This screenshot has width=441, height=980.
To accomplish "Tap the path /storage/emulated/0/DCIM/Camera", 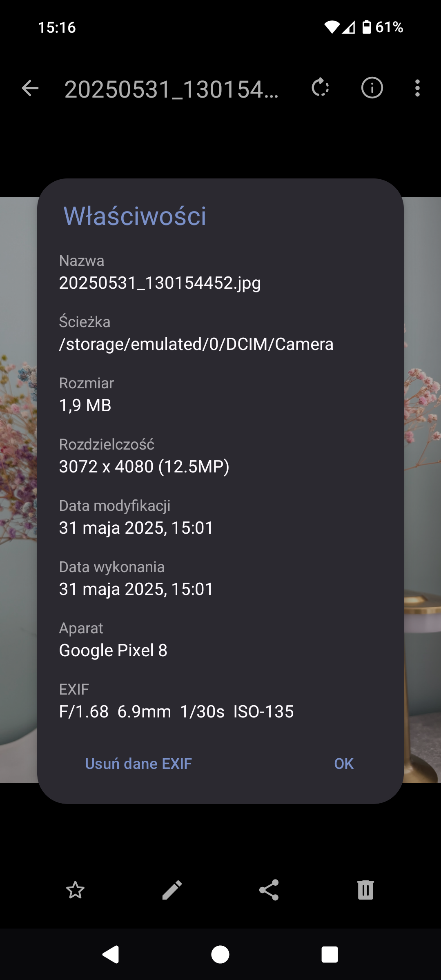I will [x=196, y=344].
